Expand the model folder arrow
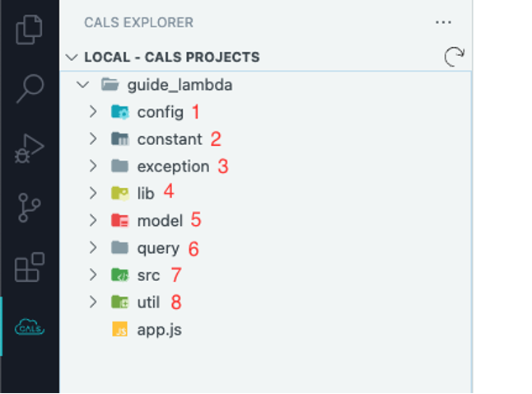 click(93, 220)
